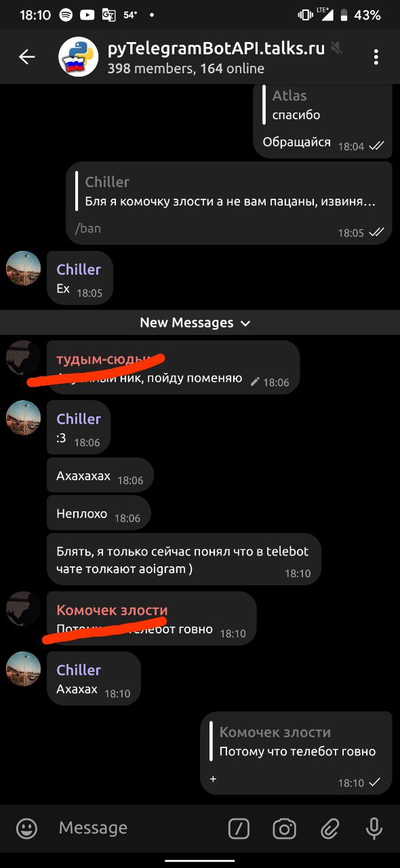Screen dimensions: 400x868
Task: Open the Chiller name on 'Ахахах' 18:10 message
Action: (x=79, y=670)
